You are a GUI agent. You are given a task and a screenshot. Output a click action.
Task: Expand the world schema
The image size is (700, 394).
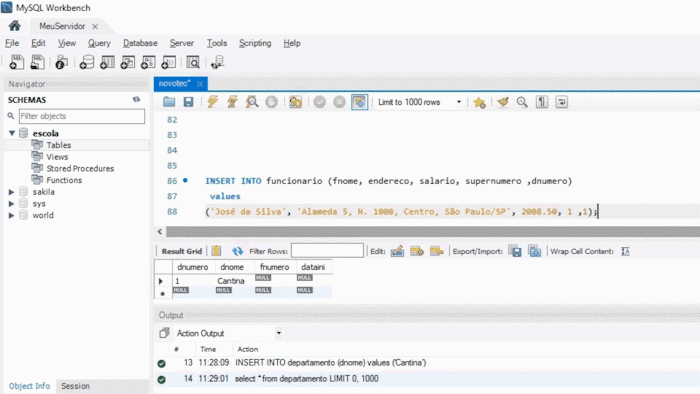pos(12,215)
